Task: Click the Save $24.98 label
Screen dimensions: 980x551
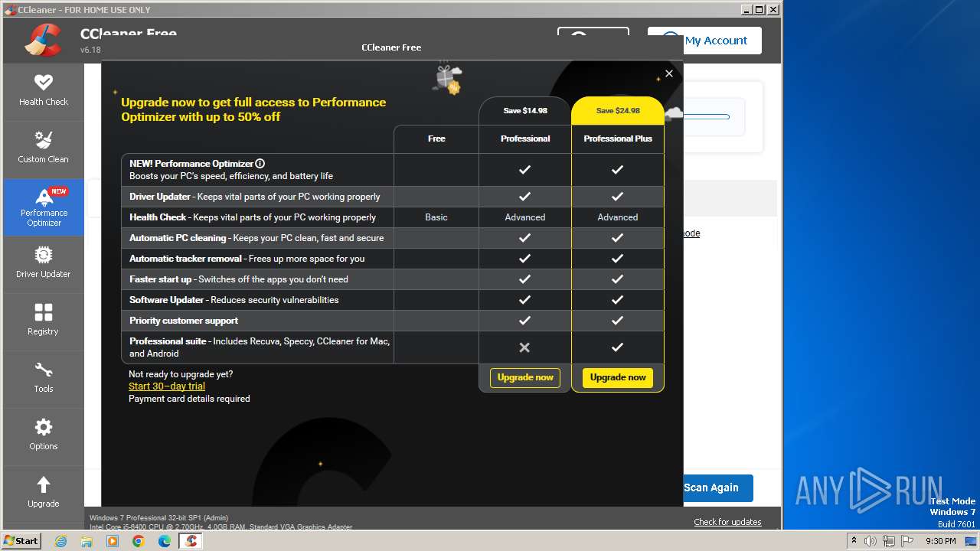Action: point(618,110)
